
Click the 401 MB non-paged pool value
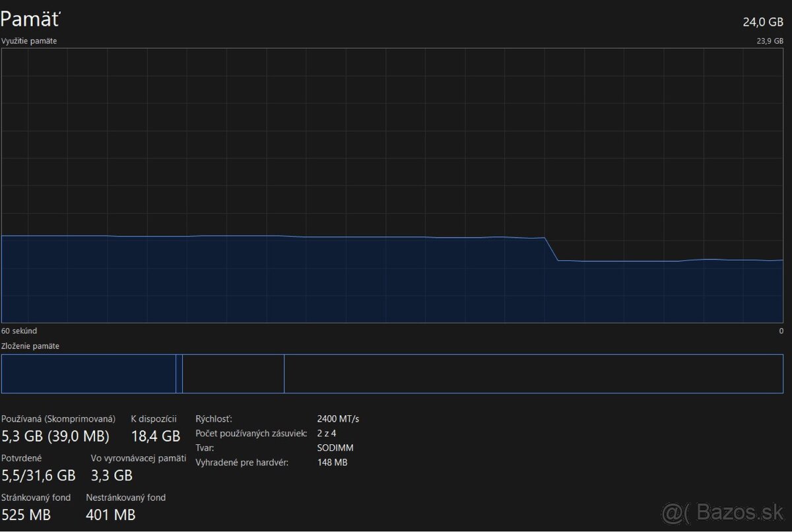(x=111, y=515)
